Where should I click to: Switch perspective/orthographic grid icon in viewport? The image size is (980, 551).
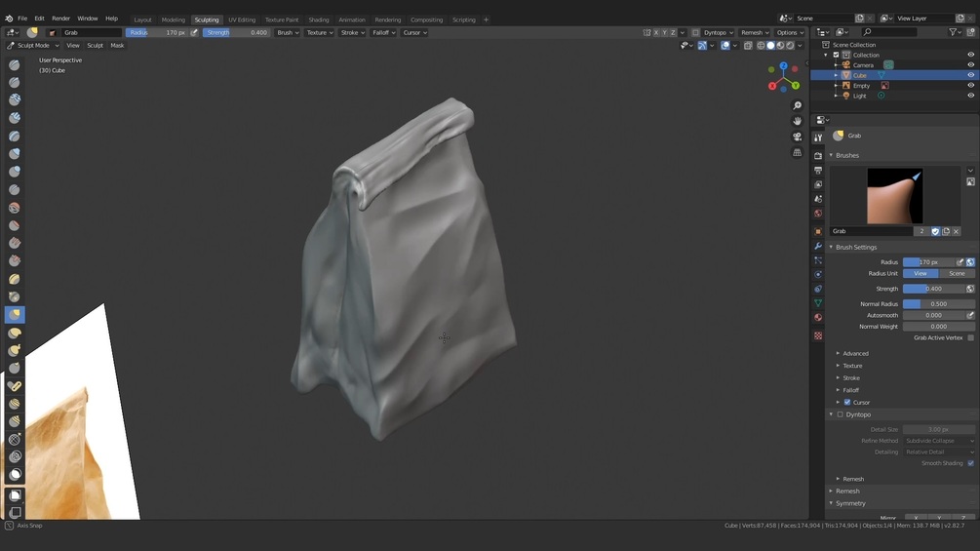(797, 152)
